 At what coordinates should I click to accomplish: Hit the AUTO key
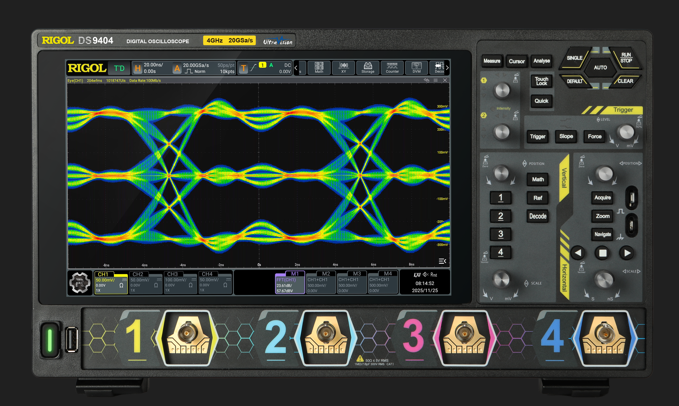click(600, 68)
